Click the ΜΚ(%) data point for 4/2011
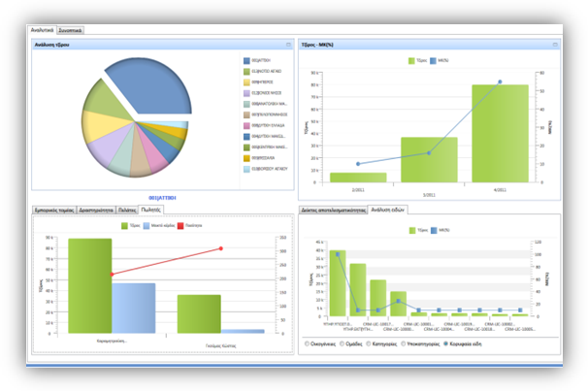 pyautogui.click(x=500, y=81)
